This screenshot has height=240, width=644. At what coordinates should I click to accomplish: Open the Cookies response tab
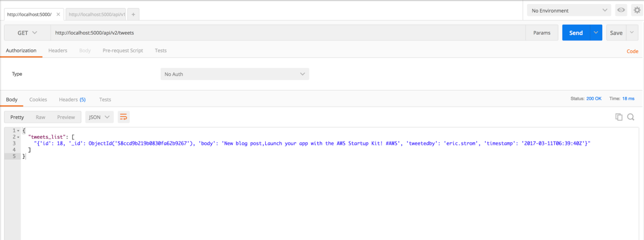click(x=38, y=99)
